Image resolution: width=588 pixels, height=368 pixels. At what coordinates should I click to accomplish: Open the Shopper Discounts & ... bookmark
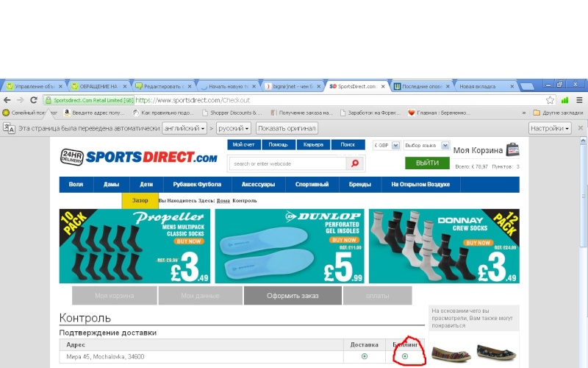[232, 113]
